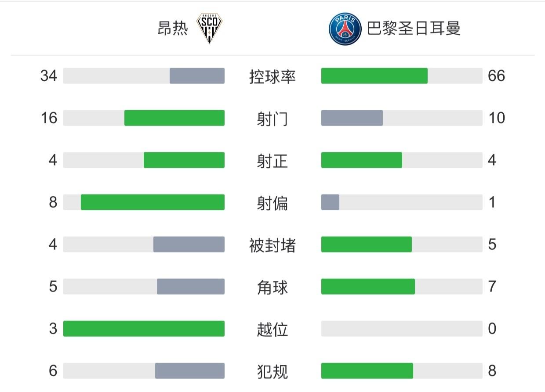Viewport: 545px width, 392px height.
Task: Select the 被封堵 blocked shots label
Action: (272, 245)
